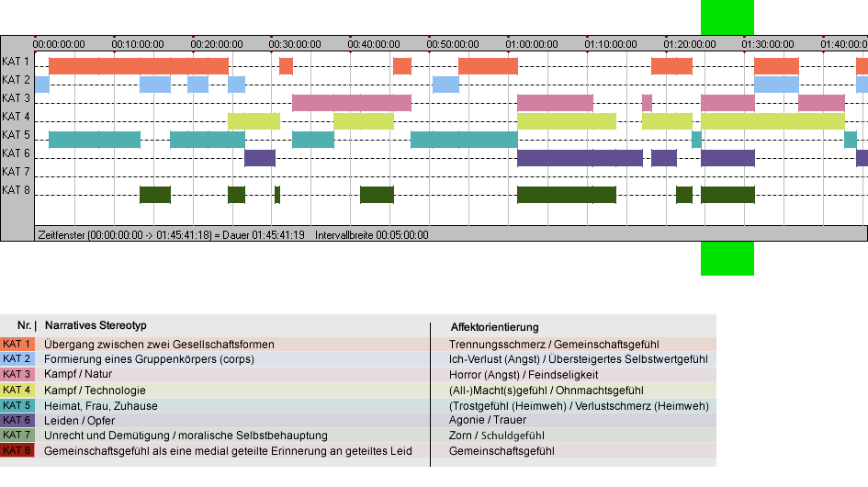Click the KAT 8 row label in the chart
Screen dimensions: 868x487
click(16, 190)
